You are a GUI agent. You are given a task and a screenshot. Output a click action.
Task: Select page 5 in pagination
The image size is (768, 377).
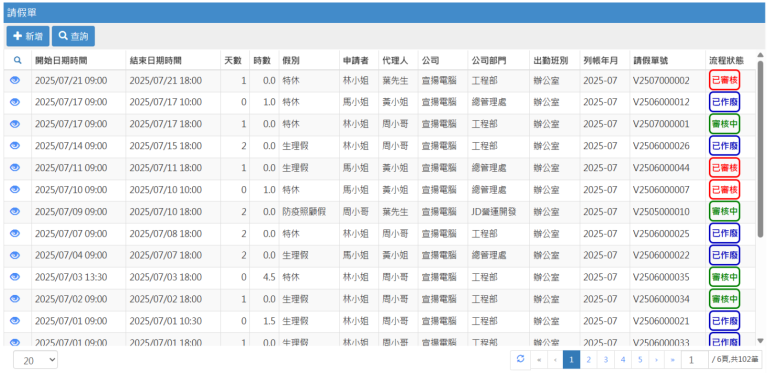pyautogui.click(x=640, y=360)
